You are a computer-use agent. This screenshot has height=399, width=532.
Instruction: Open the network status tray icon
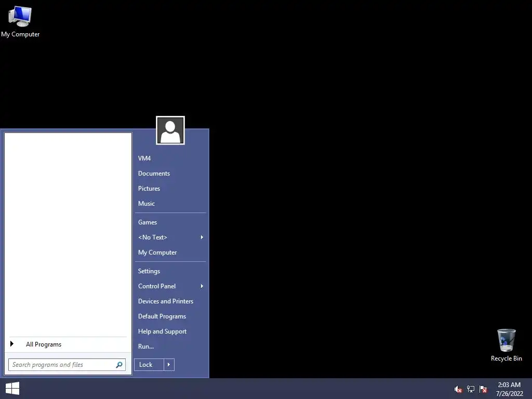tap(471, 389)
